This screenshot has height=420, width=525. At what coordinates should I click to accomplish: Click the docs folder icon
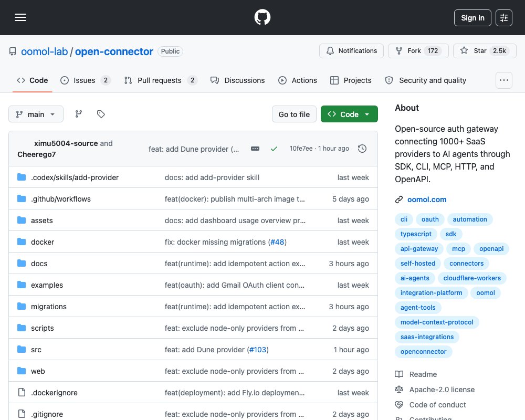click(x=22, y=263)
